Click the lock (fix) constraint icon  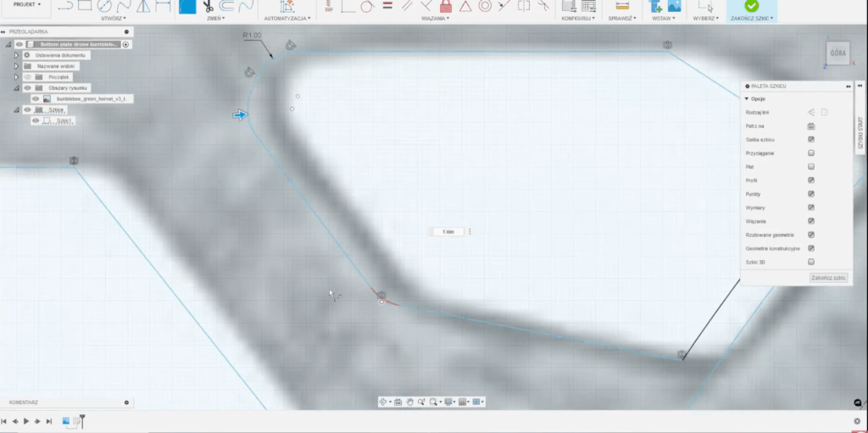tap(446, 5)
